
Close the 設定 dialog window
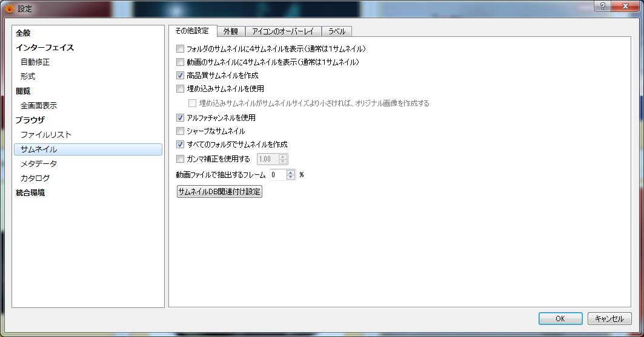click(625, 5)
